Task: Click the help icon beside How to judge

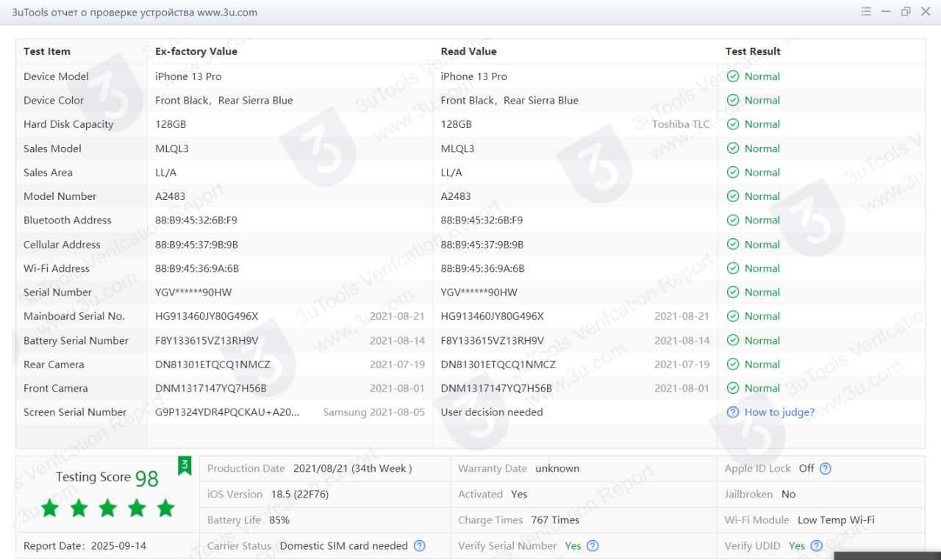Action: [x=732, y=412]
